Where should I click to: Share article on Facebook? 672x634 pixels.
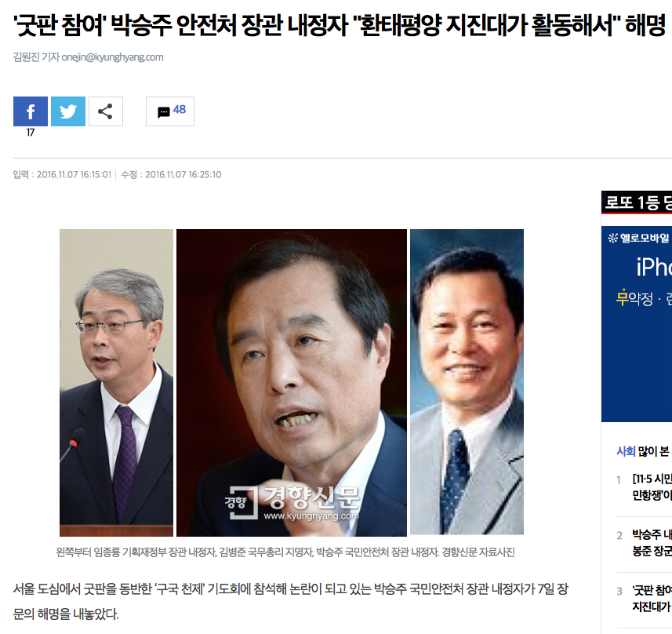pos(31,111)
